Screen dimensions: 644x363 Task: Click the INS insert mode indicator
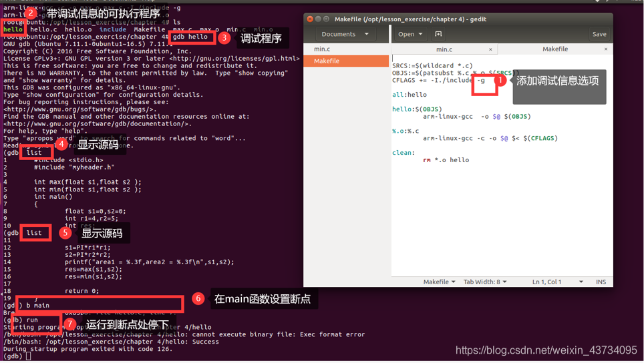tap(601, 282)
